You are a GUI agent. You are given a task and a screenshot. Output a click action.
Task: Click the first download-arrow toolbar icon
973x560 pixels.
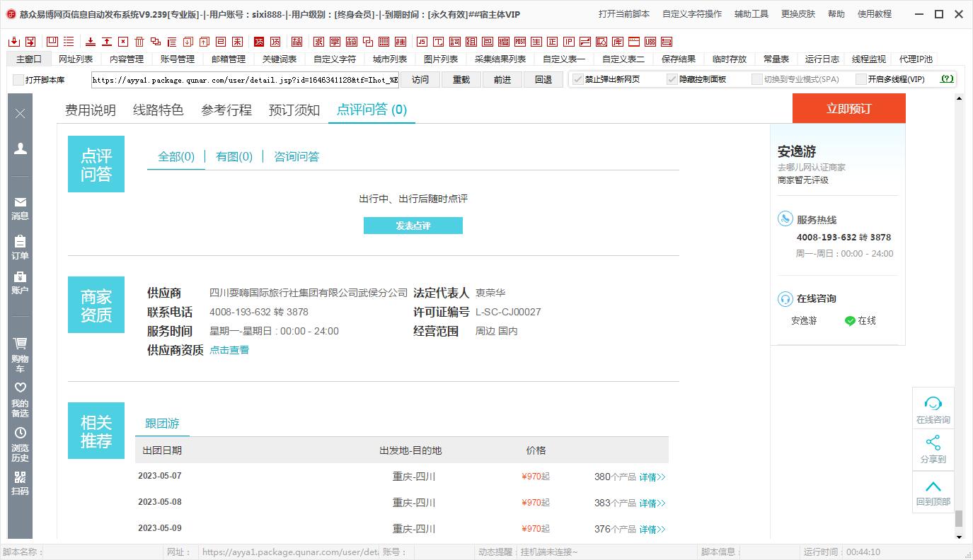pyautogui.click(x=15, y=42)
